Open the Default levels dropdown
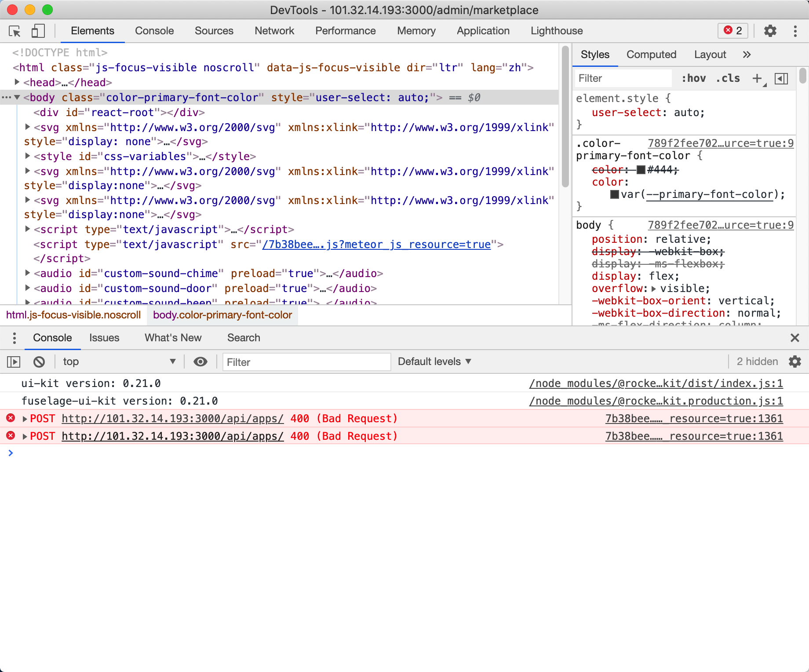 coord(434,362)
